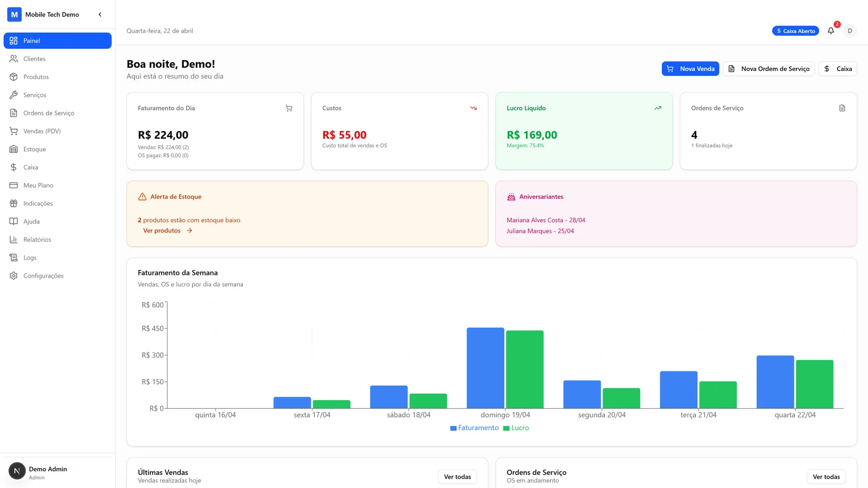Click the Serviços wrench icon

tap(14, 95)
